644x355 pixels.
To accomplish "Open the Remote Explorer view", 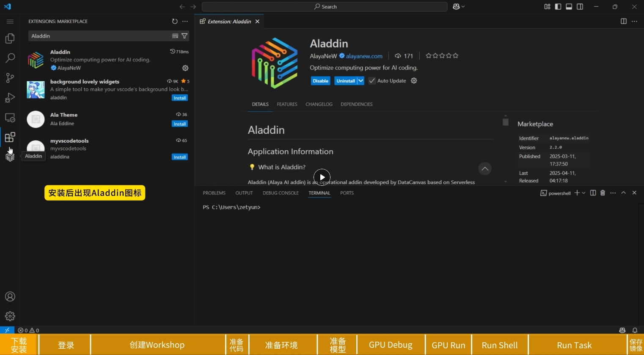I will point(10,118).
